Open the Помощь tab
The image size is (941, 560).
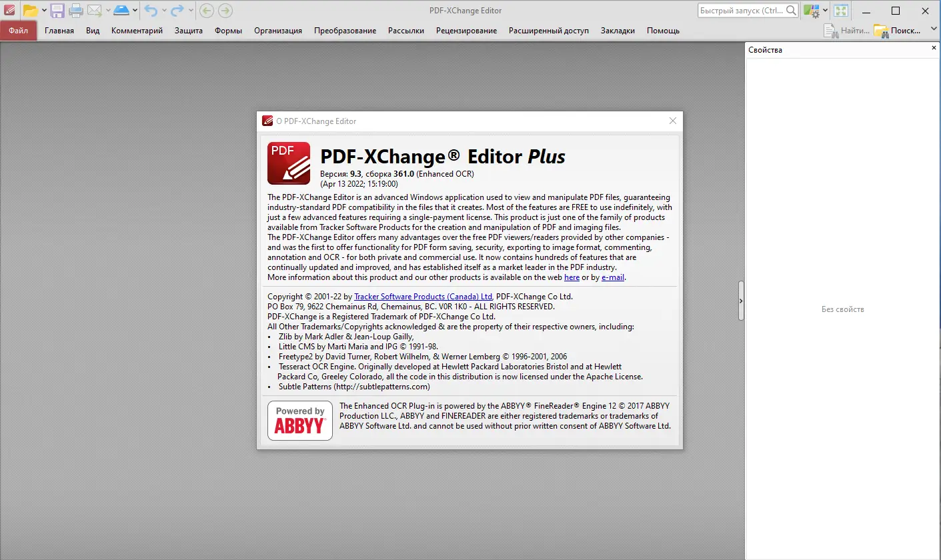(x=664, y=31)
